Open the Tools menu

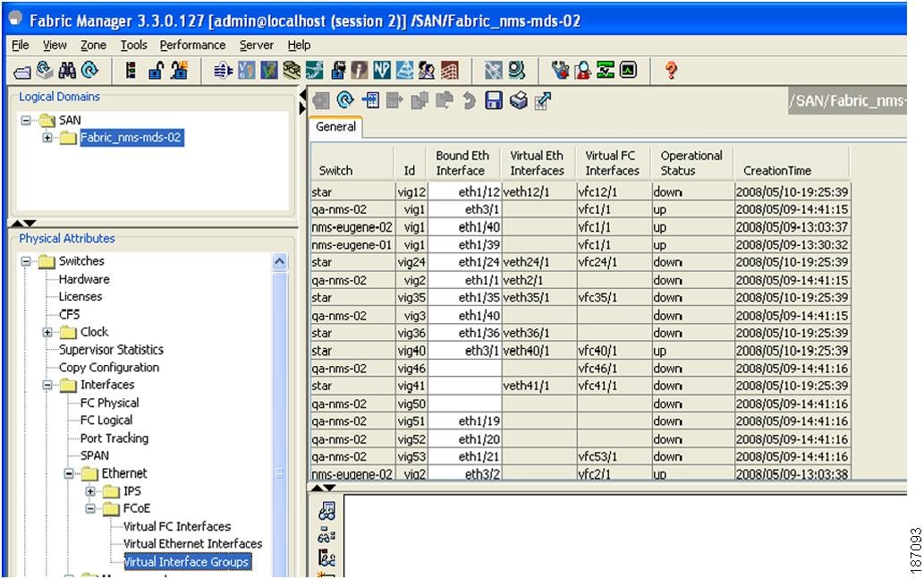(134, 45)
